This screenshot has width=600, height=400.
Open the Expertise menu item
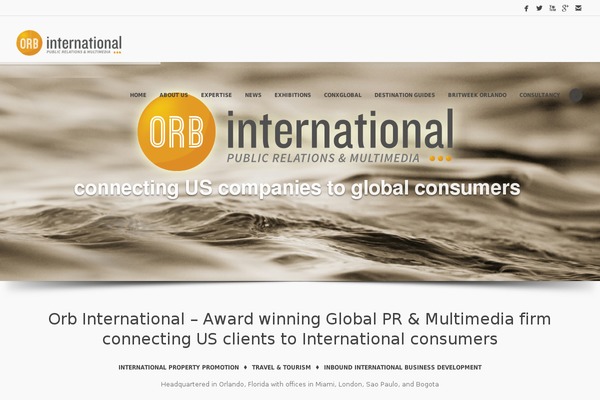tap(216, 95)
